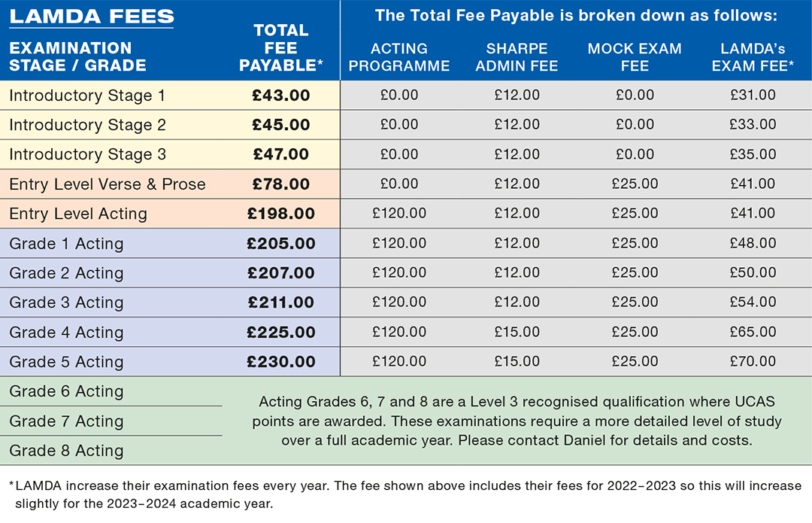Click the Grade 5 Acting total £230.00
Screen dimensions: 812x523
(x=281, y=362)
